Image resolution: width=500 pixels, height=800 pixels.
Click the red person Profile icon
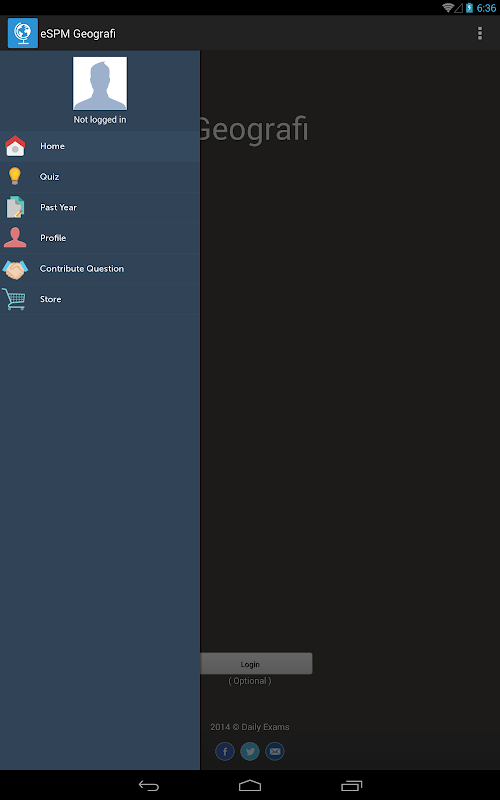pos(15,238)
